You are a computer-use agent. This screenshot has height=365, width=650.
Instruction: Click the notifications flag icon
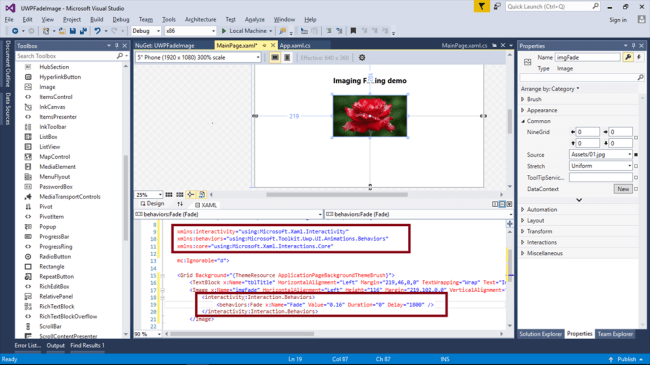pyautogui.click(x=482, y=7)
